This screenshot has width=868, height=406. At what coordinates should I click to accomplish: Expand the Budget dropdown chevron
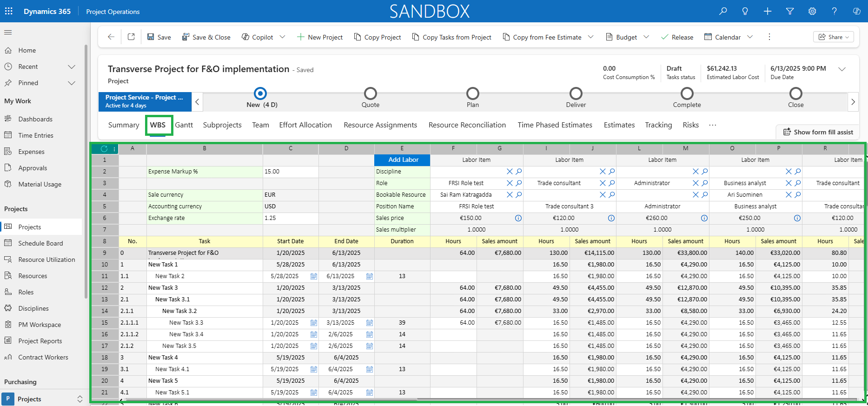pos(646,37)
